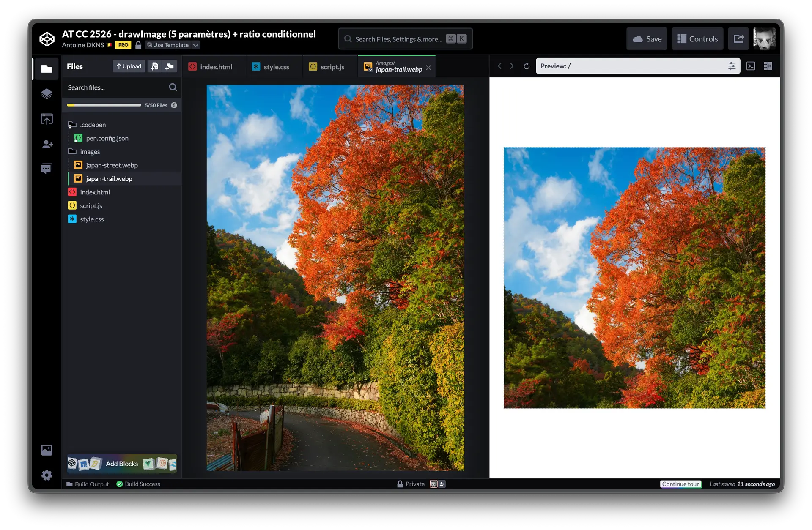This screenshot has height=530, width=812.
Task: Click the share/export arrow icon in header
Action: pyautogui.click(x=738, y=39)
